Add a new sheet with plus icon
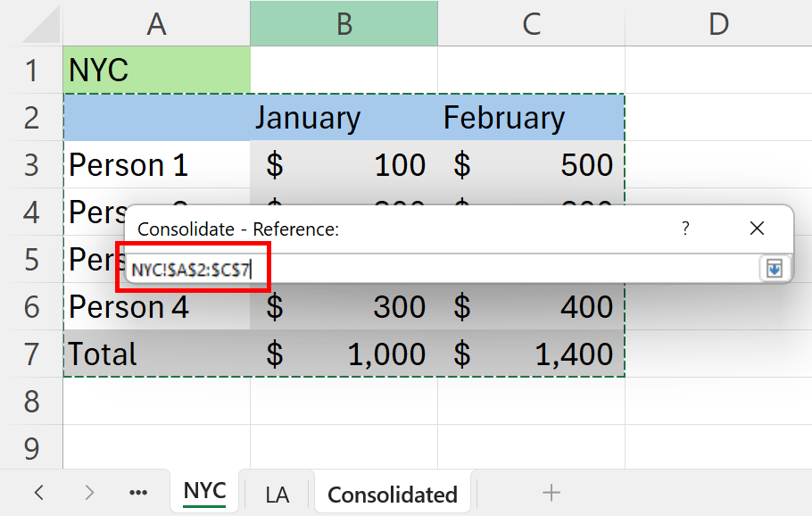 tap(551, 493)
